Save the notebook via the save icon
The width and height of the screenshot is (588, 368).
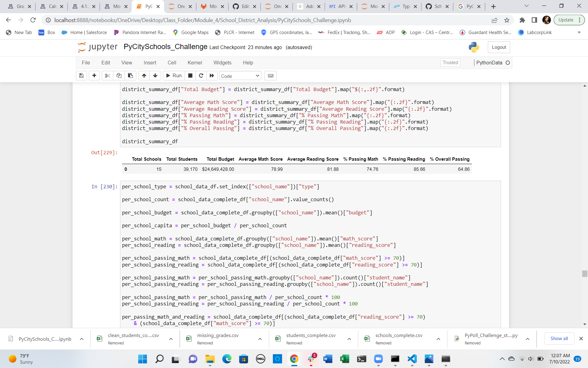(x=81, y=76)
